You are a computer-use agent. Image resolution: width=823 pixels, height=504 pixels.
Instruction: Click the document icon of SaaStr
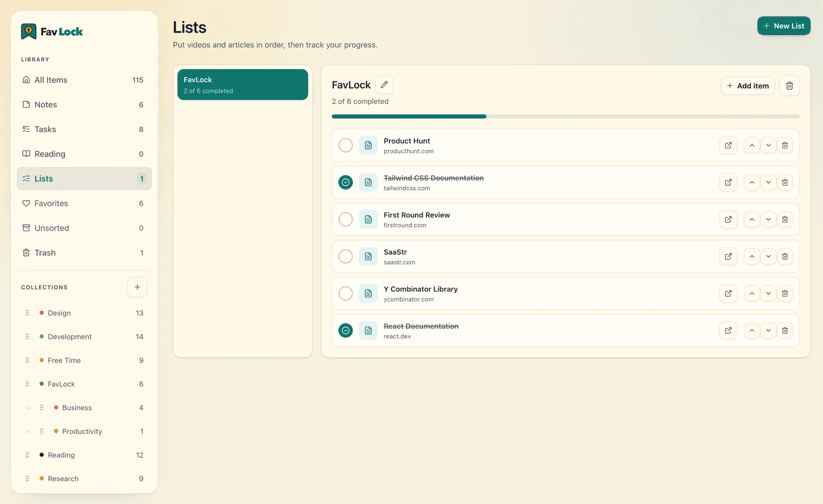click(x=368, y=256)
